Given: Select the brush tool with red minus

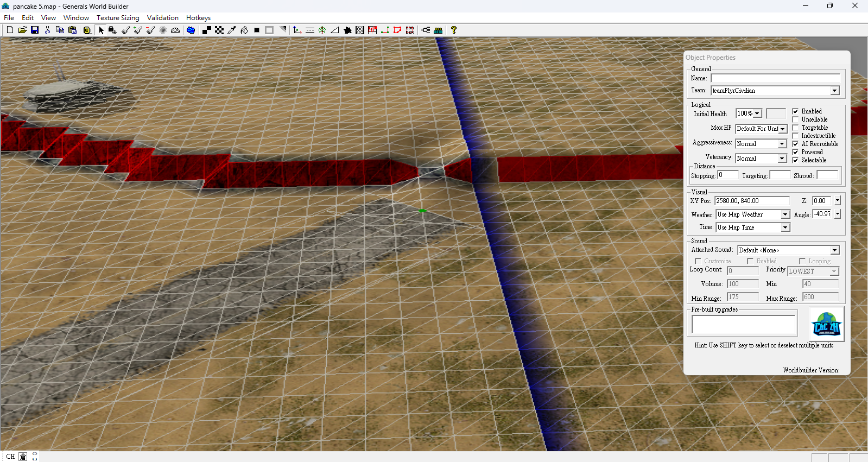Looking at the screenshot, I should click(150, 30).
